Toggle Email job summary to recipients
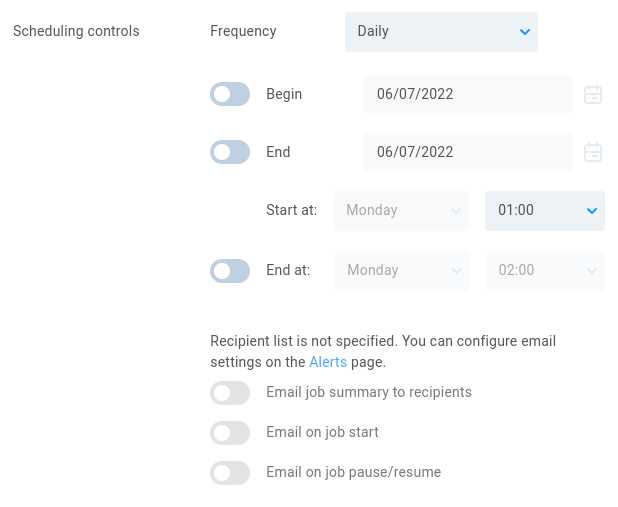Image resolution: width=618 pixels, height=507 pixels. pos(230,393)
